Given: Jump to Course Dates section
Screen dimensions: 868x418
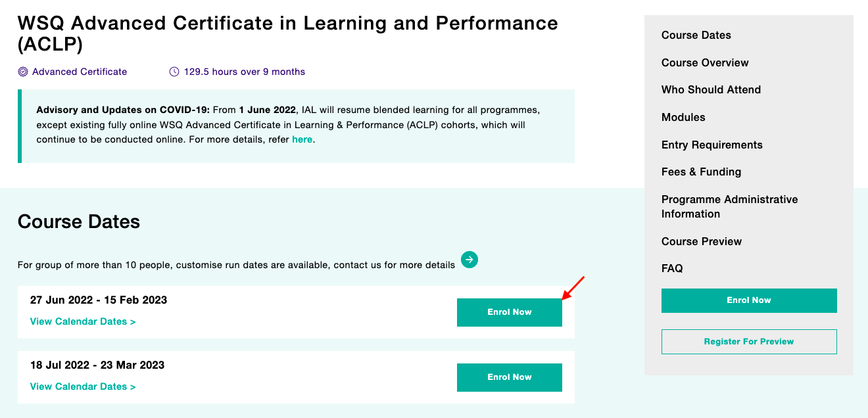Looking at the screenshot, I should (696, 35).
